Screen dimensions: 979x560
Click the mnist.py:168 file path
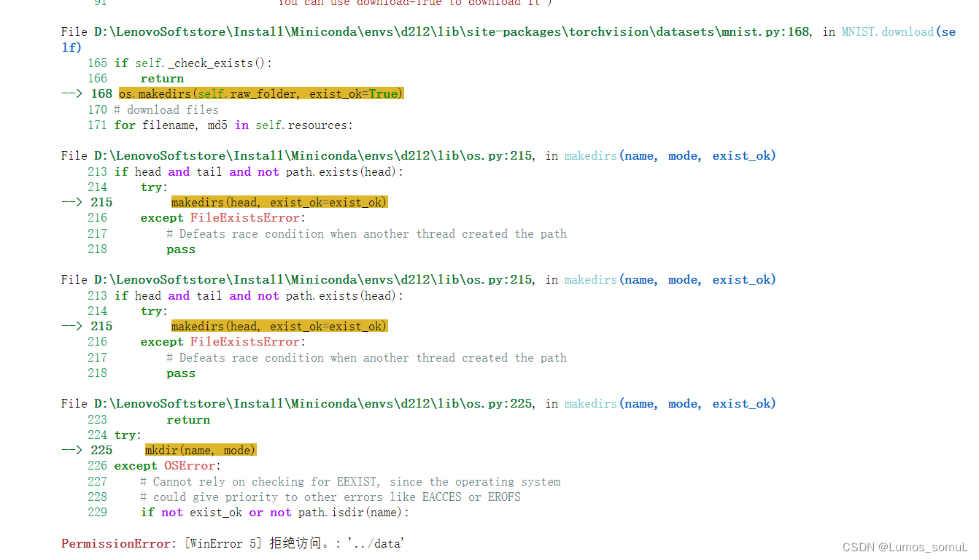452,32
